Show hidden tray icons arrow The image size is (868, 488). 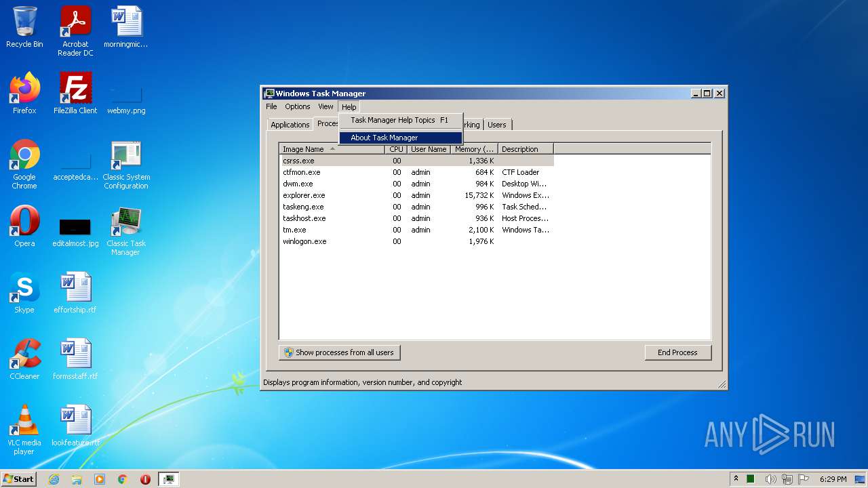(x=736, y=479)
